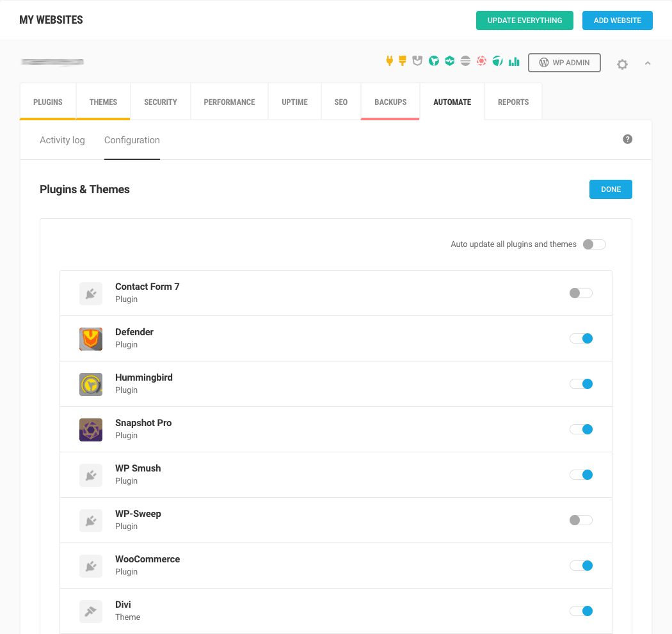Click the WP-Sweep plug icon
Viewport: 672px width, 634px height.
click(91, 521)
